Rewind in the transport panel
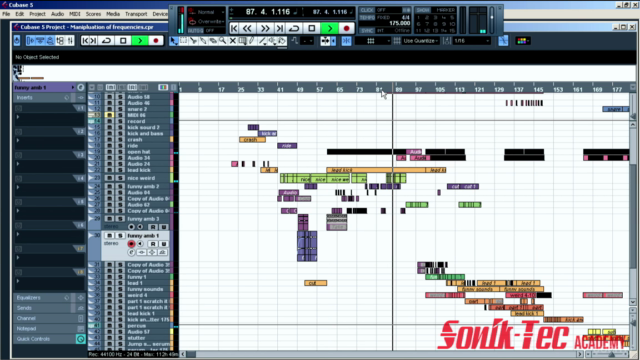 pyautogui.click(x=247, y=29)
